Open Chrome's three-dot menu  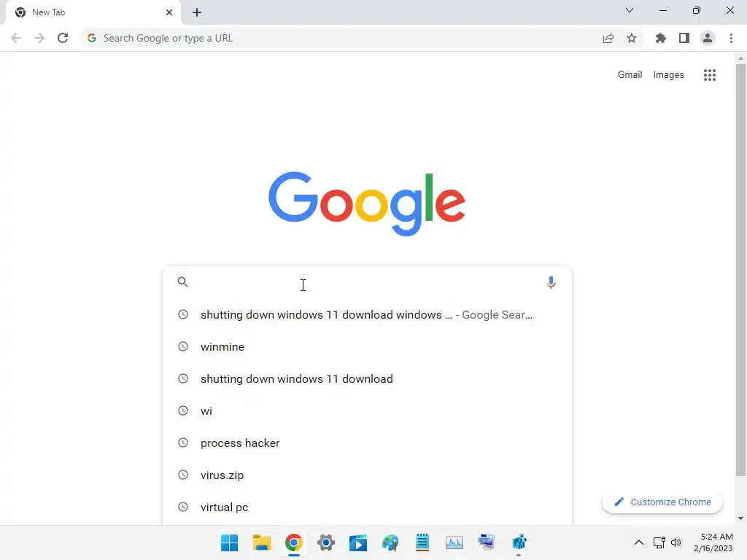click(x=731, y=38)
